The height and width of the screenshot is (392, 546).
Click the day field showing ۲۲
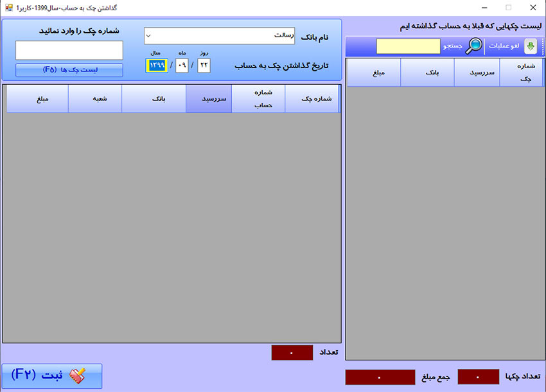[x=204, y=66]
